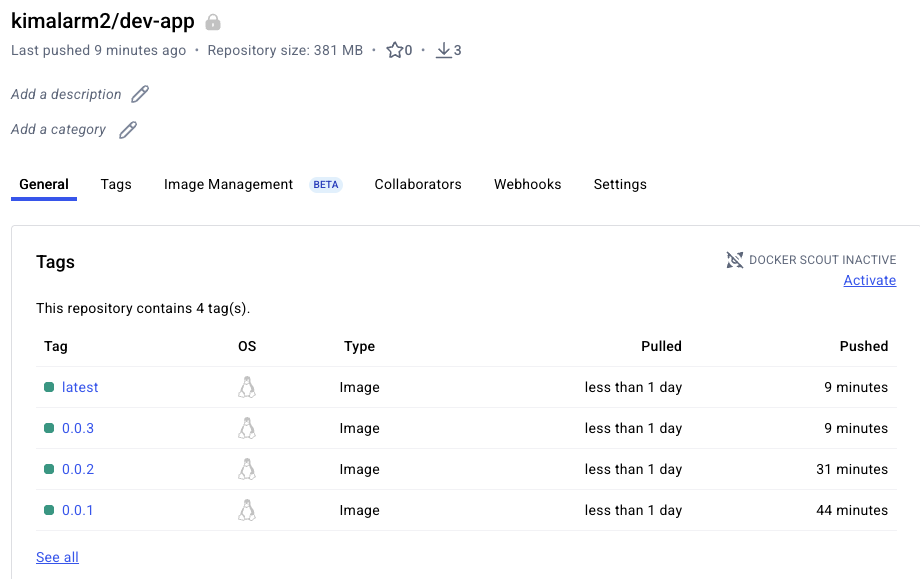Viewport: 920px width, 579px height.
Task: Click 'This repository contains 4 tag(s).' text
Action: tap(143, 309)
